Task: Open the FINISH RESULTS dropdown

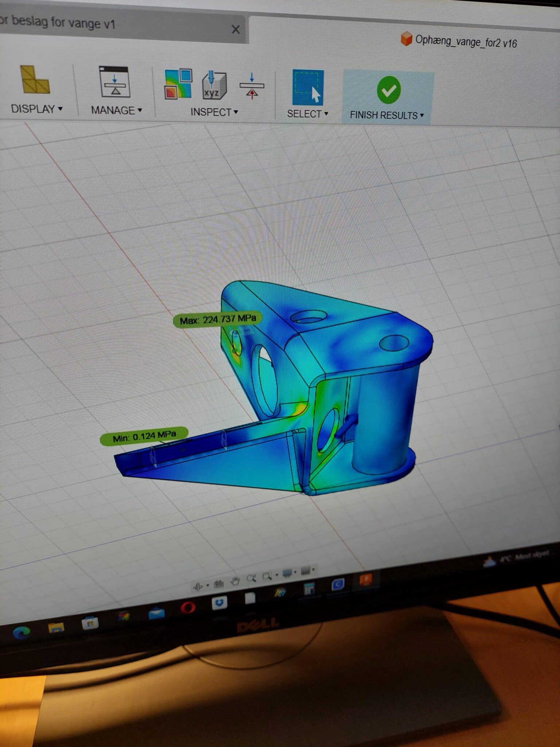Action: point(386,115)
